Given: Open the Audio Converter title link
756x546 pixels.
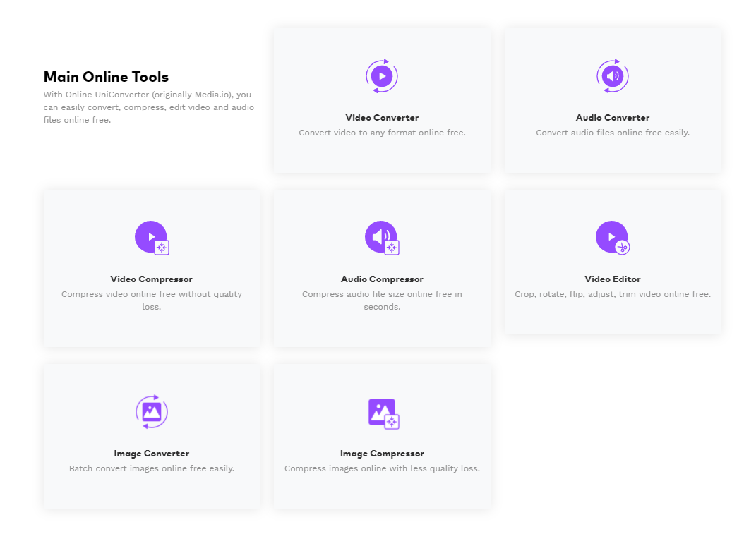Looking at the screenshot, I should point(612,118).
